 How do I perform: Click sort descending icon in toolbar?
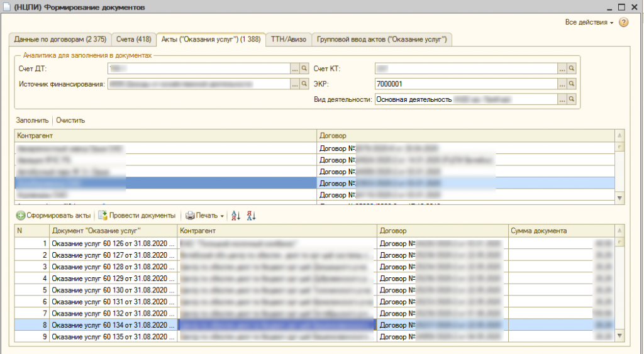click(251, 216)
